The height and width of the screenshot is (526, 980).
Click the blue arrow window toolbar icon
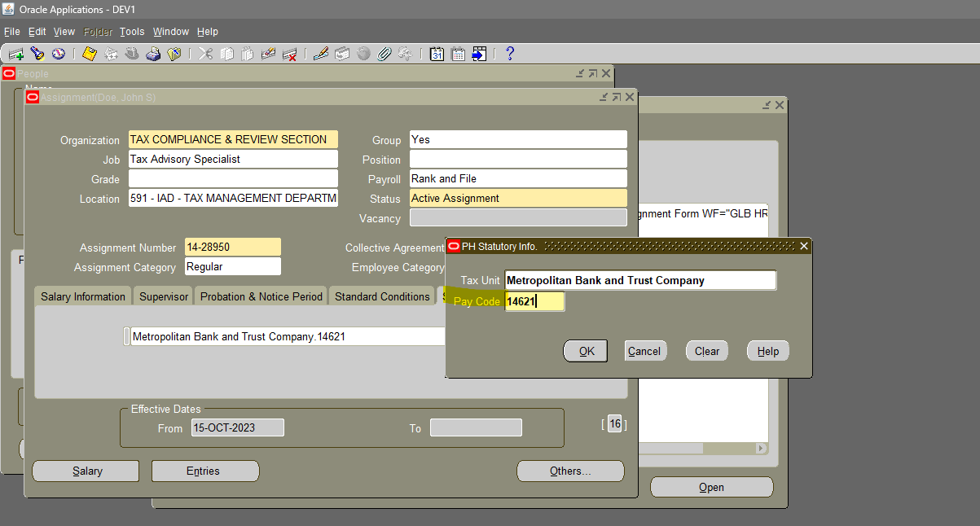coord(479,54)
